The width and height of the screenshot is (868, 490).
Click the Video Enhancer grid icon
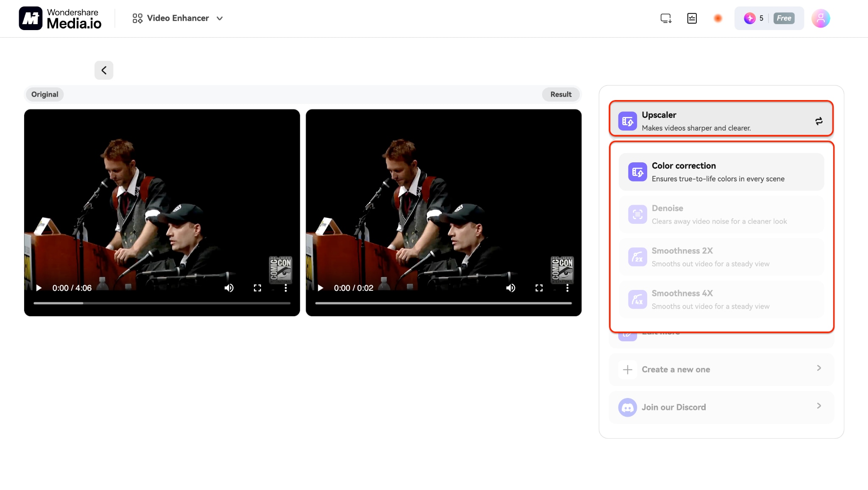coord(137,18)
